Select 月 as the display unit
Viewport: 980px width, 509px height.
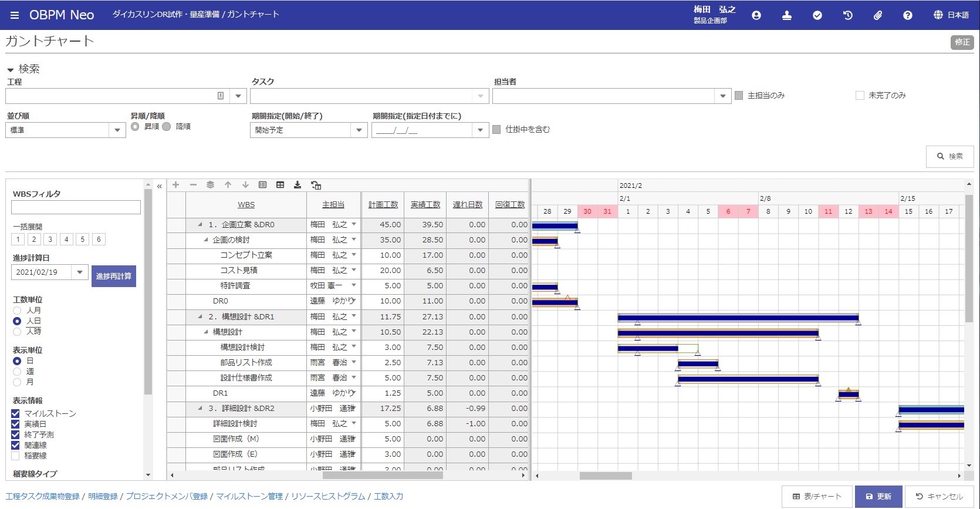click(17, 382)
